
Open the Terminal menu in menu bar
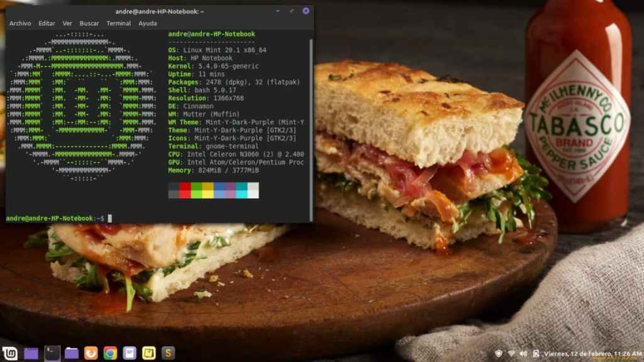[118, 23]
